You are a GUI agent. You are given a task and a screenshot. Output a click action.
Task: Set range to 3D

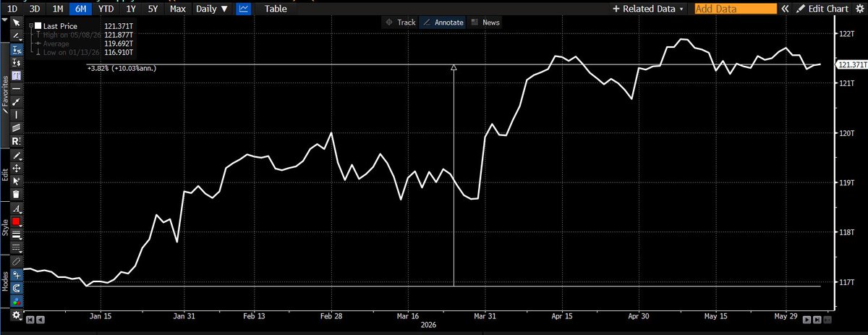coord(34,9)
